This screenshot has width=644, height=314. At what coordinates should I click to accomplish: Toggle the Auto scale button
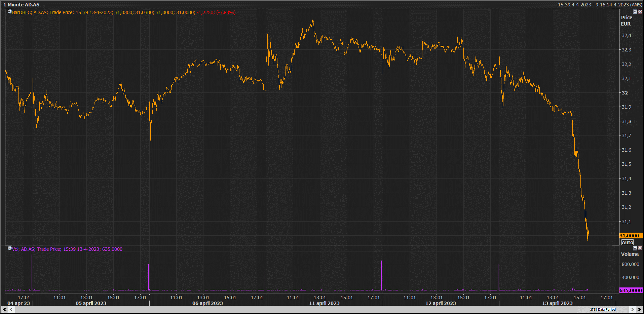click(x=628, y=242)
